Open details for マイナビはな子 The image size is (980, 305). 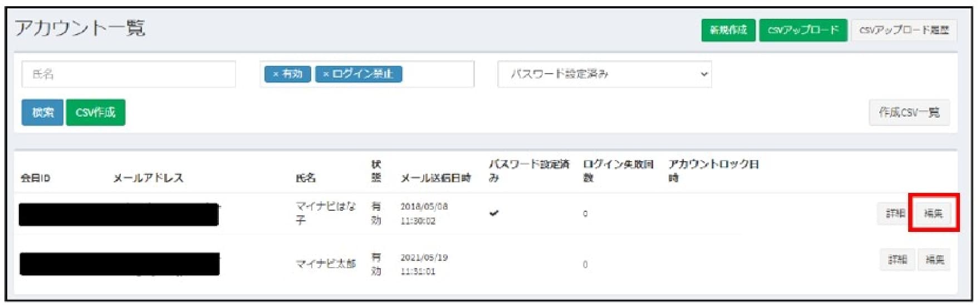tap(895, 213)
